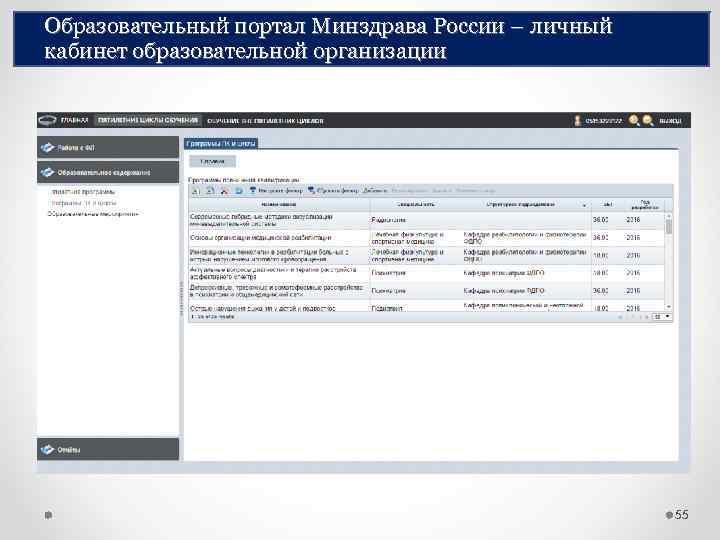Click the grid scrollbar down arrow
The height and width of the screenshot is (540, 720).
(x=669, y=306)
